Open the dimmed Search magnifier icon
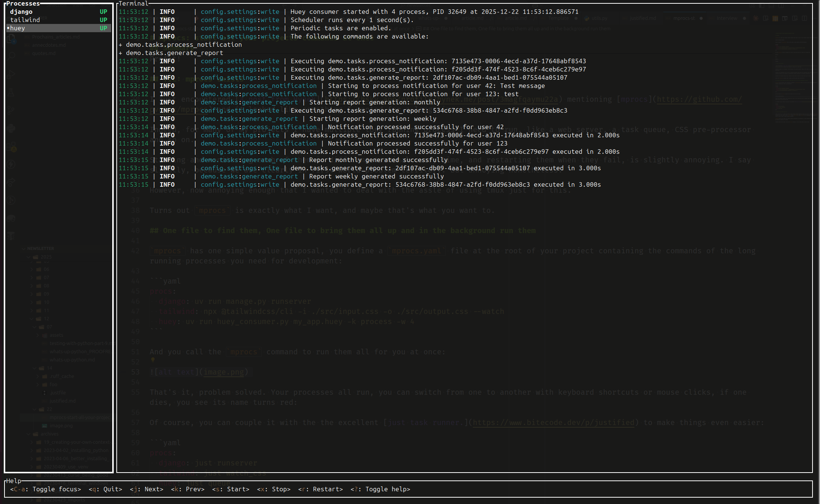The height and width of the screenshot is (504, 820). [x=11, y=56]
